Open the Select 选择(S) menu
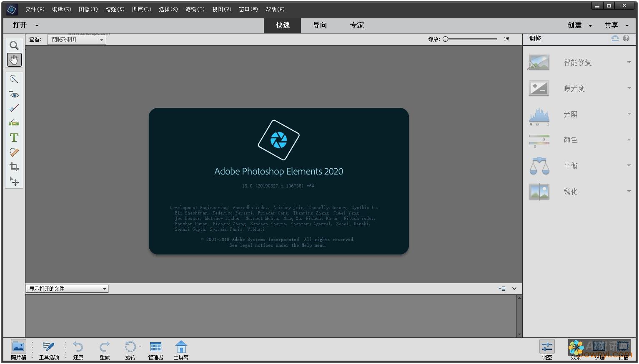 point(168,9)
